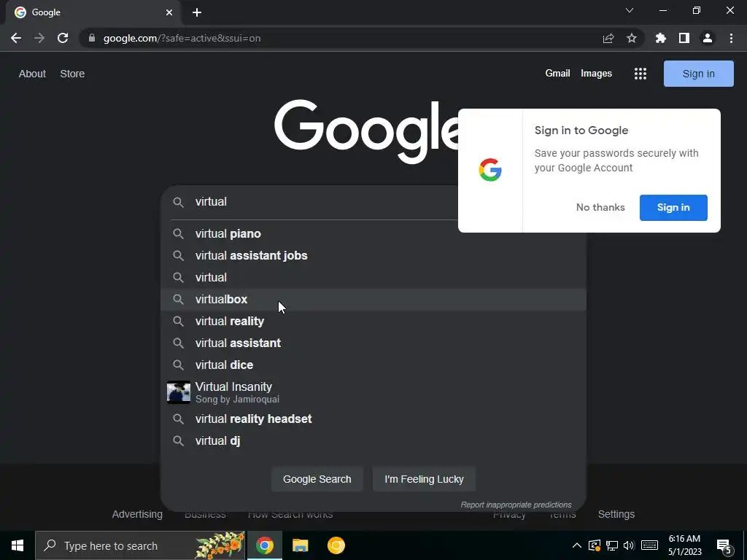Screen dimensions: 747x560
Task: Open the volume speaker icon
Action: (x=629, y=545)
